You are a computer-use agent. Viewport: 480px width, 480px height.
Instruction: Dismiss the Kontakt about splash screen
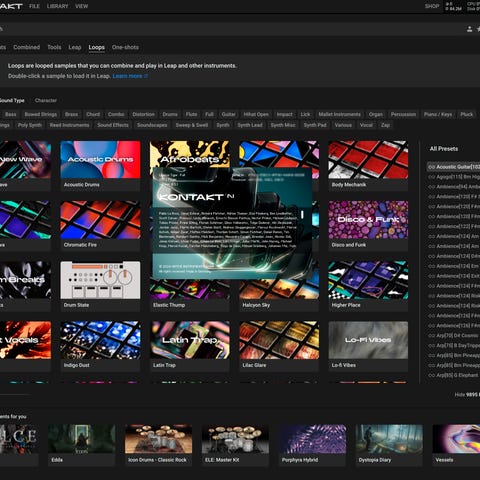pos(232,223)
